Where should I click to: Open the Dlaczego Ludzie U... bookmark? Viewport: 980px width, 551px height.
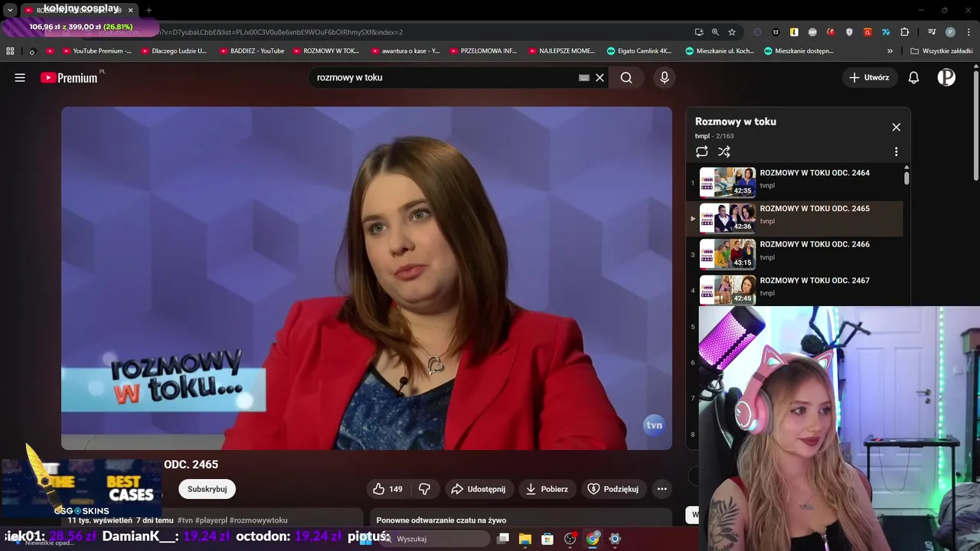[x=174, y=51]
